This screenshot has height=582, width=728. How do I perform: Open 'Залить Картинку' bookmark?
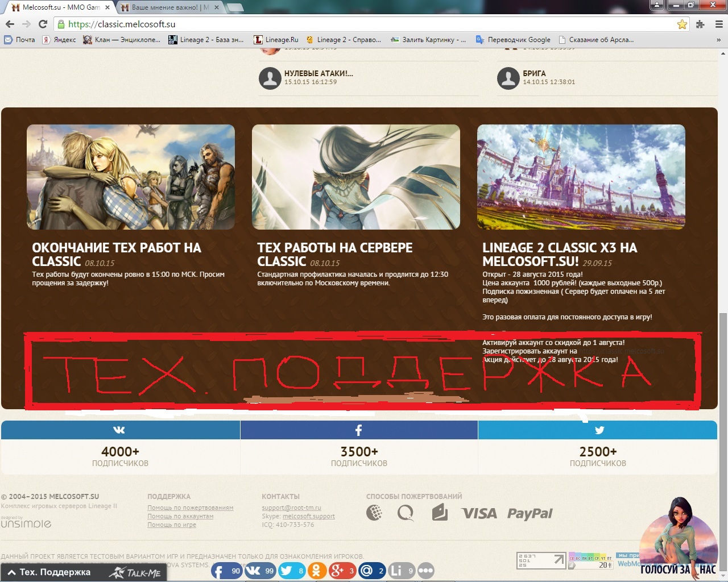pos(428,40)
